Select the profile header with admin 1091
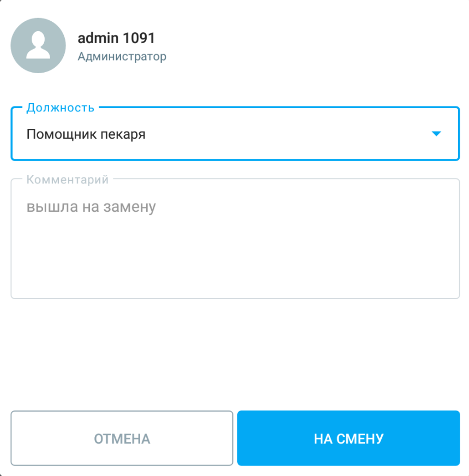Image resolution: width=469 pixels, height=476 pixels. [88, 45]
